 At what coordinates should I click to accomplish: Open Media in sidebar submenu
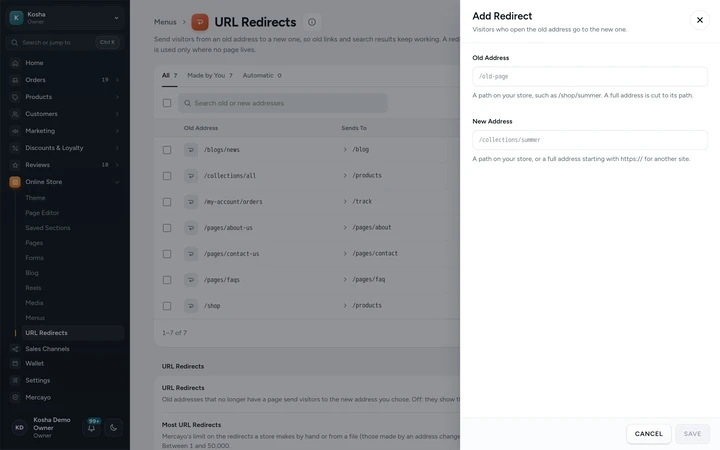tap(34, 303)
